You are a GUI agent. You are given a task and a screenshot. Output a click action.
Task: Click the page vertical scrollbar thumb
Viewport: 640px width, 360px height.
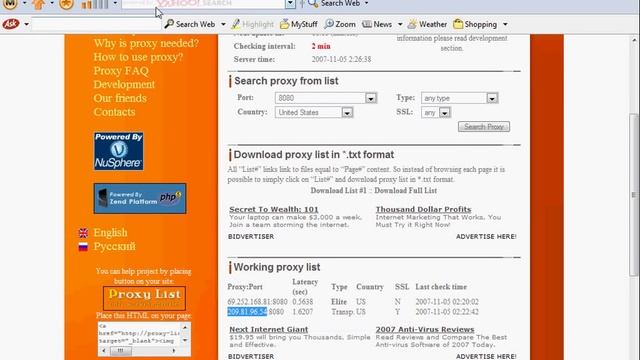tap(634, 195)
